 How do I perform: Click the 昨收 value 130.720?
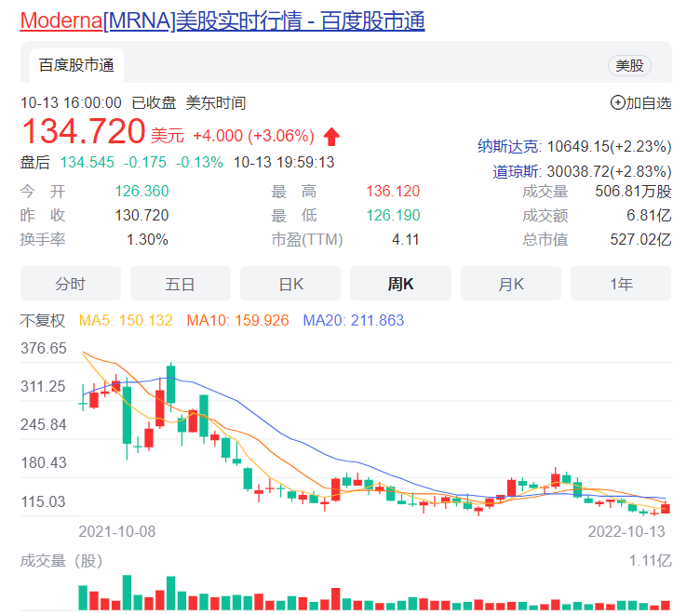click(x=142, y=215)
